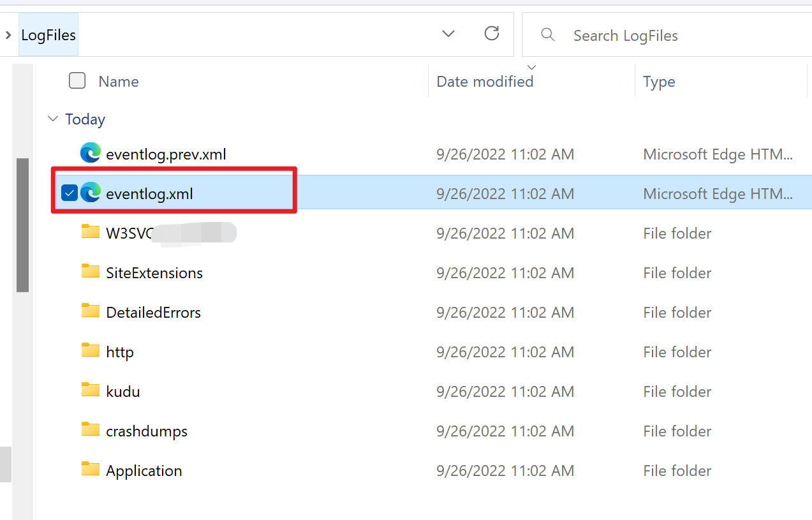Viewport: 812px width, 520px height.
Task: Open the address bar history dropdown
Action: tap(448, 34)
